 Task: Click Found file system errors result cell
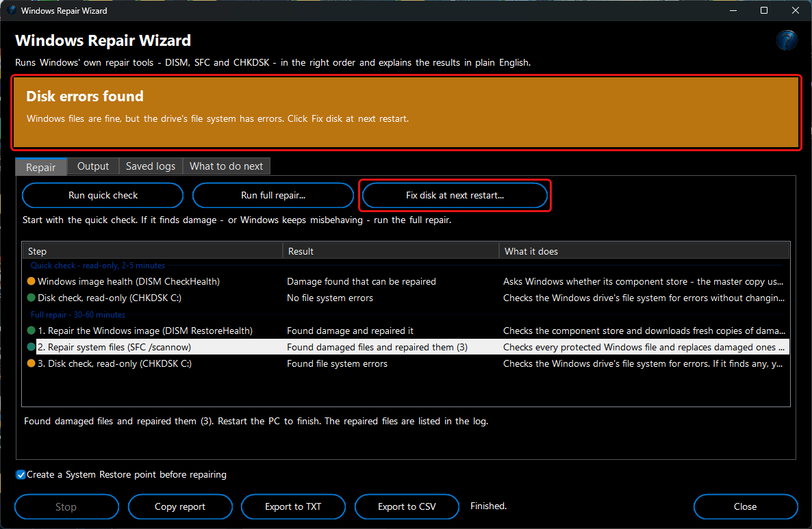(337, 363)
